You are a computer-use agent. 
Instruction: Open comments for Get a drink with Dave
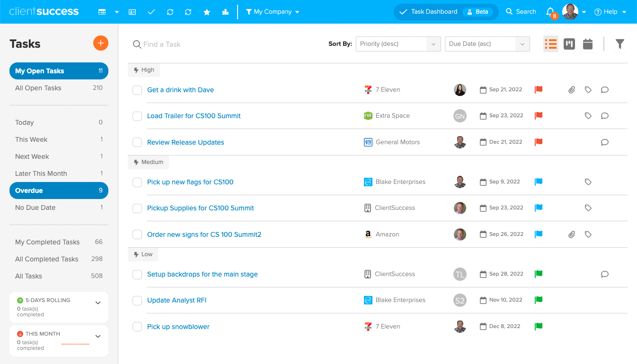604,90
